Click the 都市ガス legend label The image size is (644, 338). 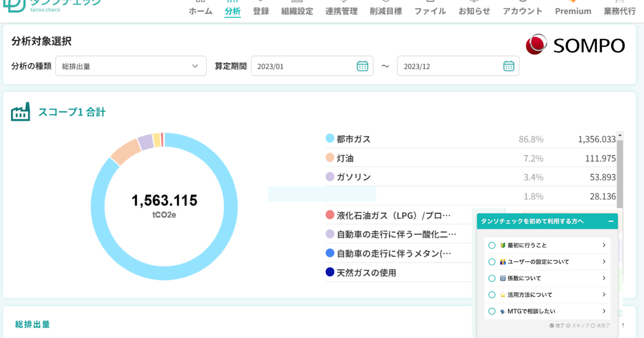[354, 139]
